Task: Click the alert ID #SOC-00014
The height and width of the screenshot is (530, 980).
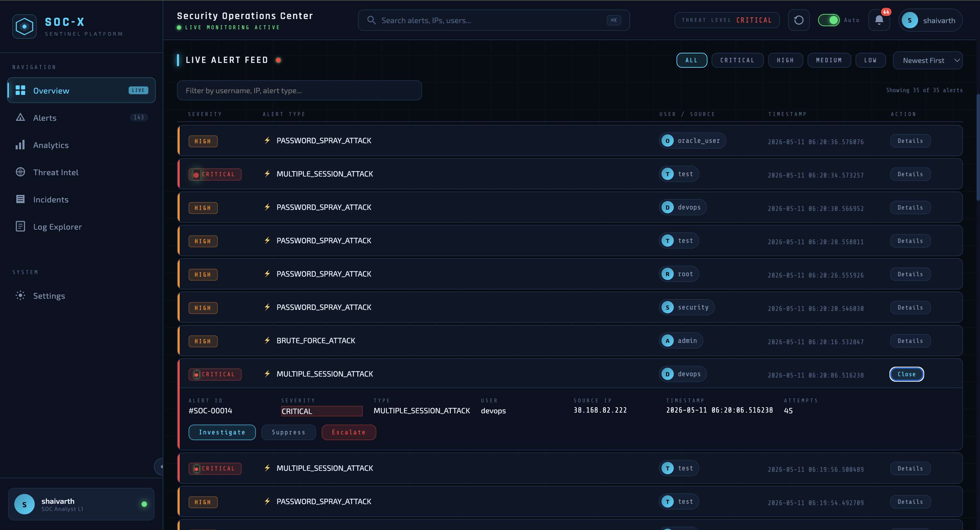Action: (210, 411)
